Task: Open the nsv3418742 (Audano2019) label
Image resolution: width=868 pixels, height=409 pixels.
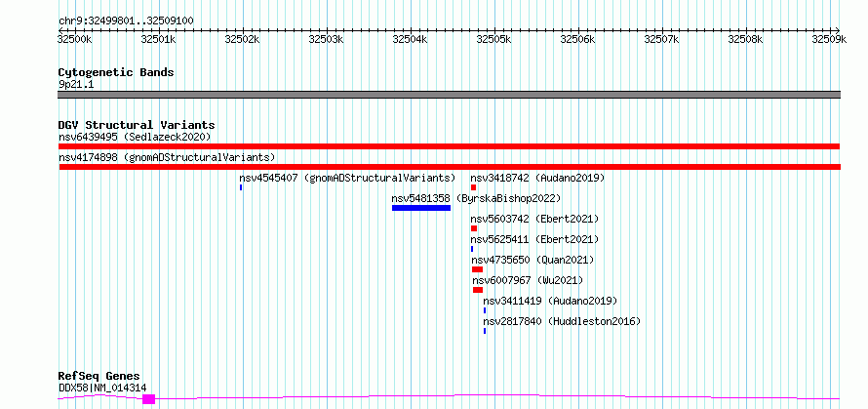Action: click(x=537, y=178)
